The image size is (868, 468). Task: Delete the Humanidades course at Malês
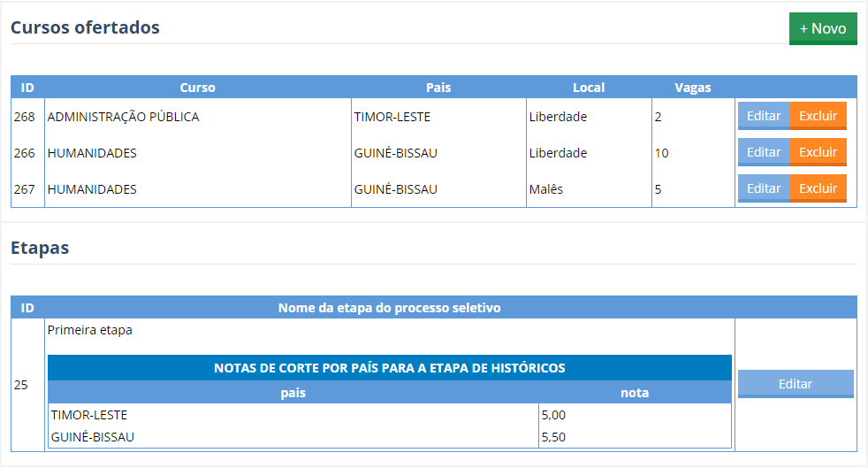[818, 188]
